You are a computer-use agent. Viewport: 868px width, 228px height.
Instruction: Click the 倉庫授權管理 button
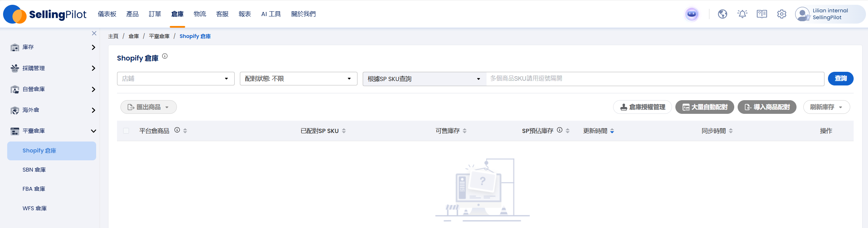tap(642, 107)
